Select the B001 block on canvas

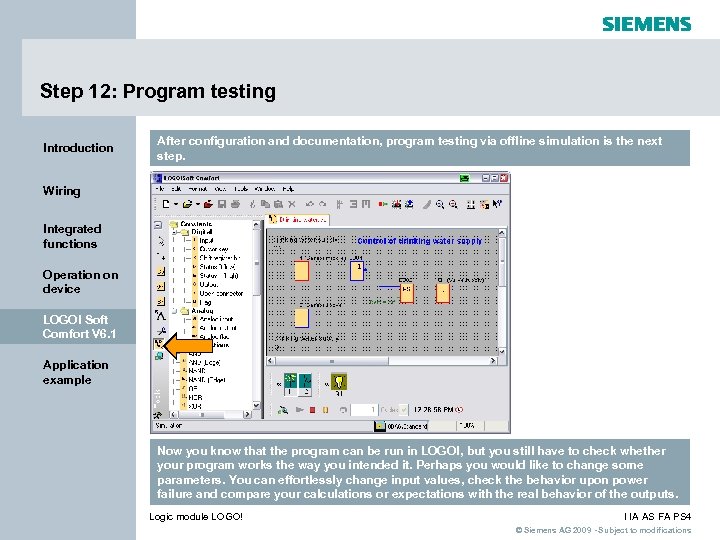pos(357,271)
